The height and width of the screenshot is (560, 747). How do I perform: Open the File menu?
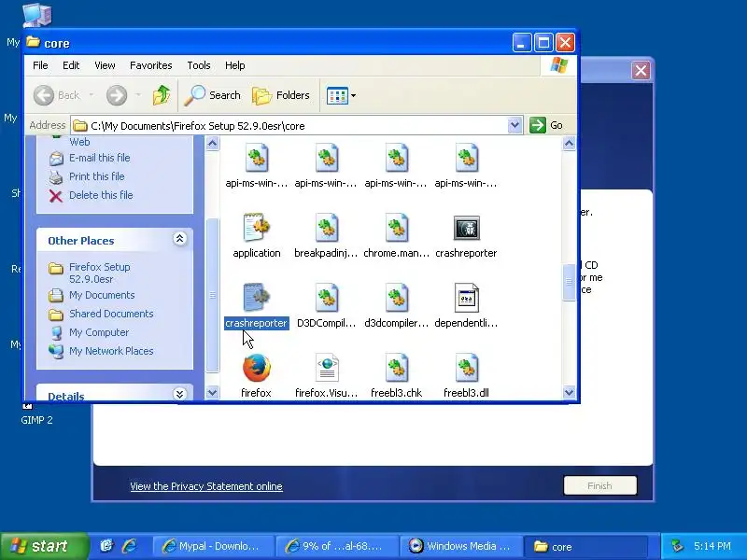[40, 65]
